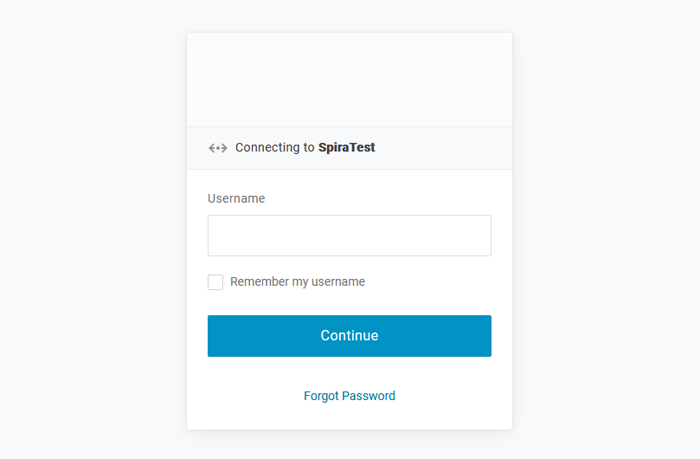Click the blank logo area above the banner
Screen dimensions: 700x459
[349, 80]
